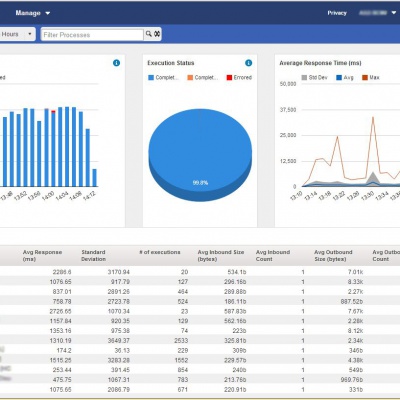Sort by Avg Response (ms) column

[x=42, y=255]
